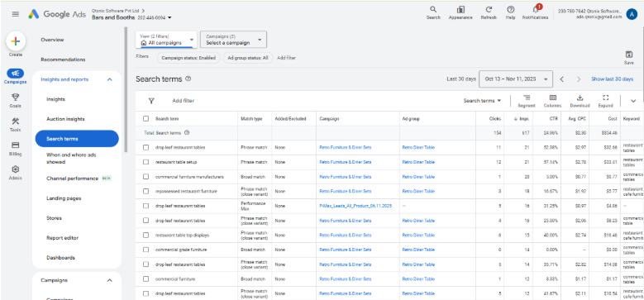Open the Segment icon
The height and width of the screenshot is (300, 644).
click(x=527, y=98)
